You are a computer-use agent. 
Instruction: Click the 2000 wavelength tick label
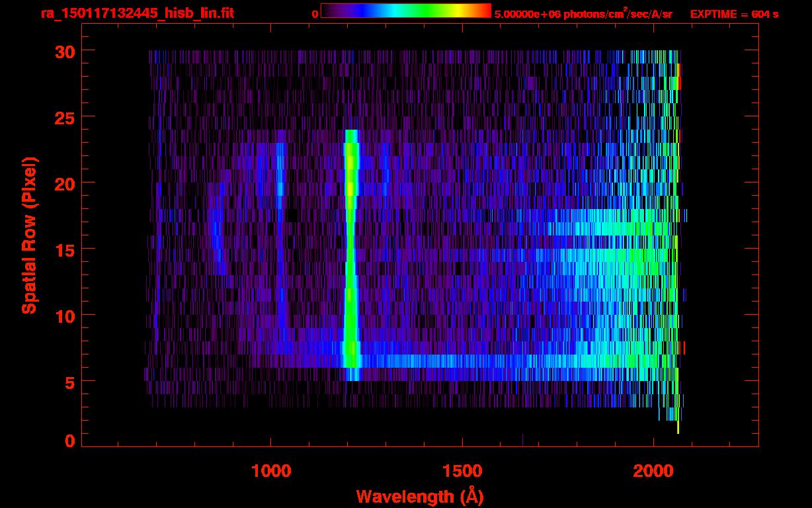(x=653, y=471)
